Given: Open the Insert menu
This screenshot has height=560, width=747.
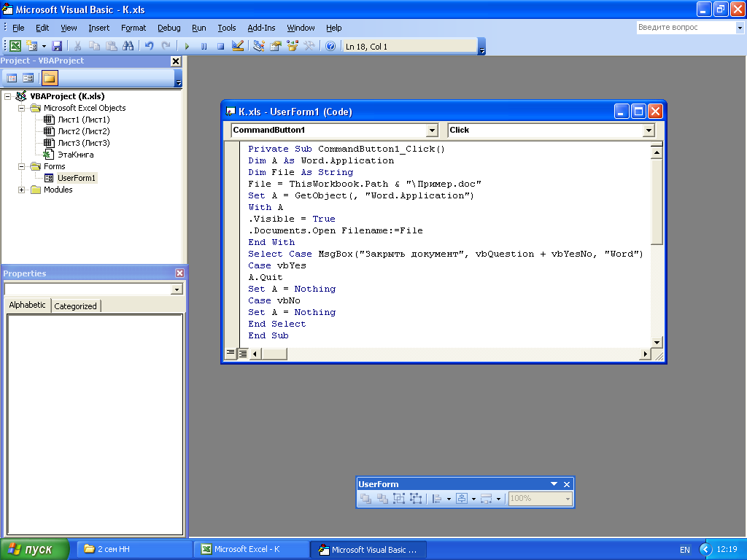Looking at the screenshot, I should pyautogui.click(x=98, y=28).
